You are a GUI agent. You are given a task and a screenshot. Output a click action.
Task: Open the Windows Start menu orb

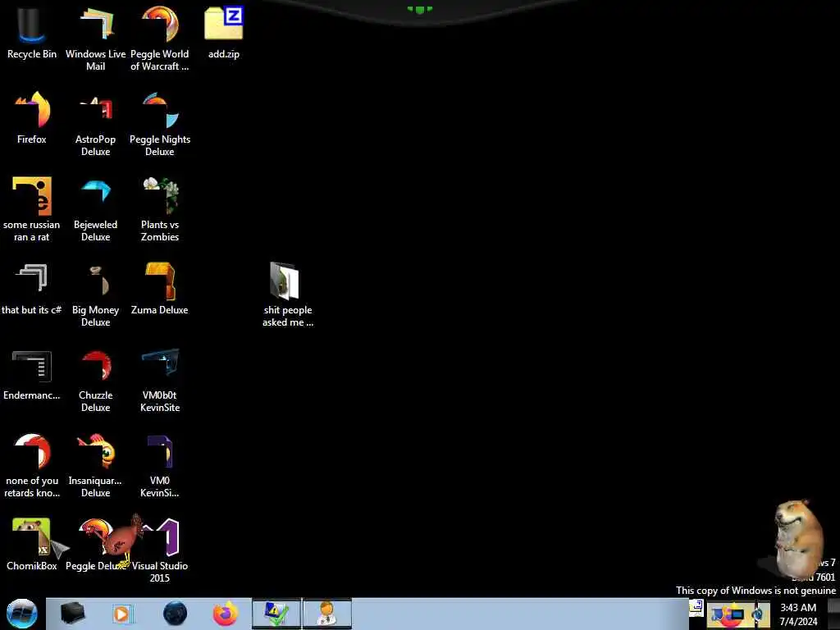22,614
